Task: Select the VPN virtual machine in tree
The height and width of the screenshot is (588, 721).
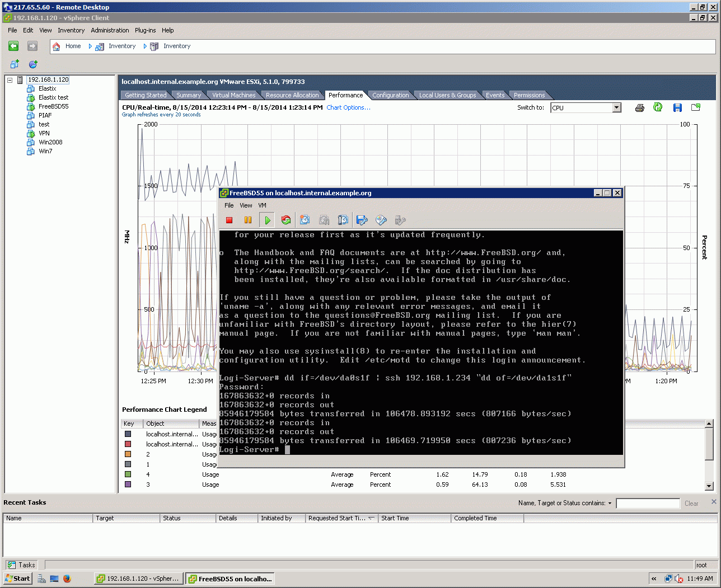Action: (44, 133)
